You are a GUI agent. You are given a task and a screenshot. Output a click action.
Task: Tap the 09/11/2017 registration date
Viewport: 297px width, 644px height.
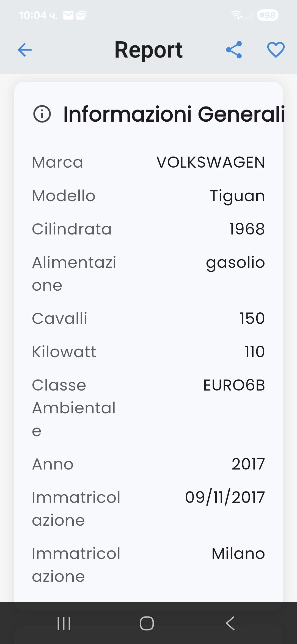pyautogui.click(x=225, y=497)
